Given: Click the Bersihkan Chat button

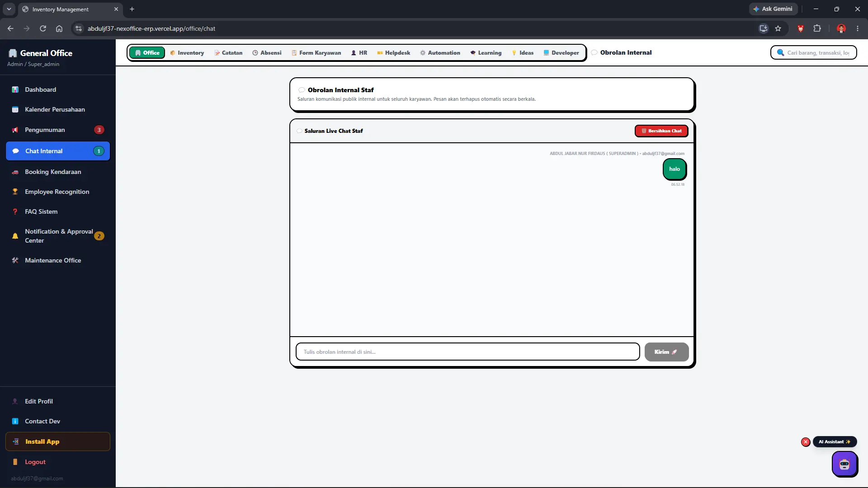Looking at the screenshot, I should 661,131.
